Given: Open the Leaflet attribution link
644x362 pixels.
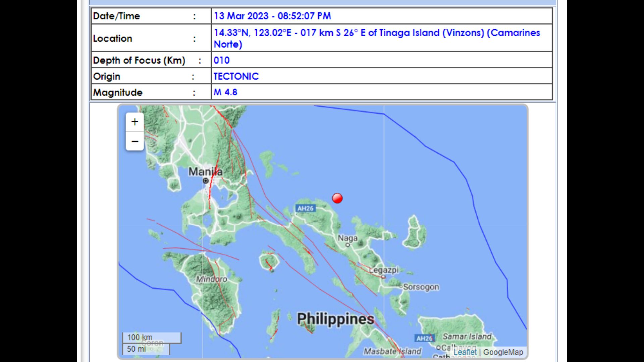Looking at the screenshot, I should [x=465, y=352].
